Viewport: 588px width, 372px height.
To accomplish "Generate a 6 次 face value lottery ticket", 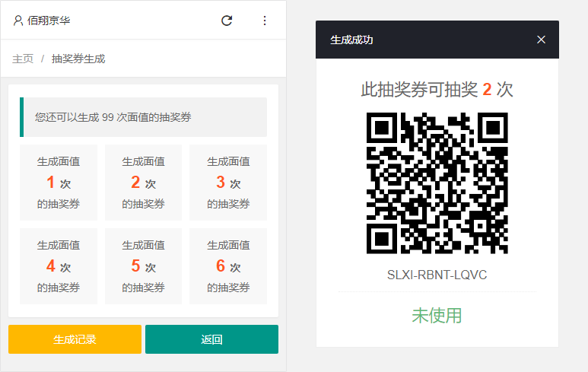I will [228, 266].
